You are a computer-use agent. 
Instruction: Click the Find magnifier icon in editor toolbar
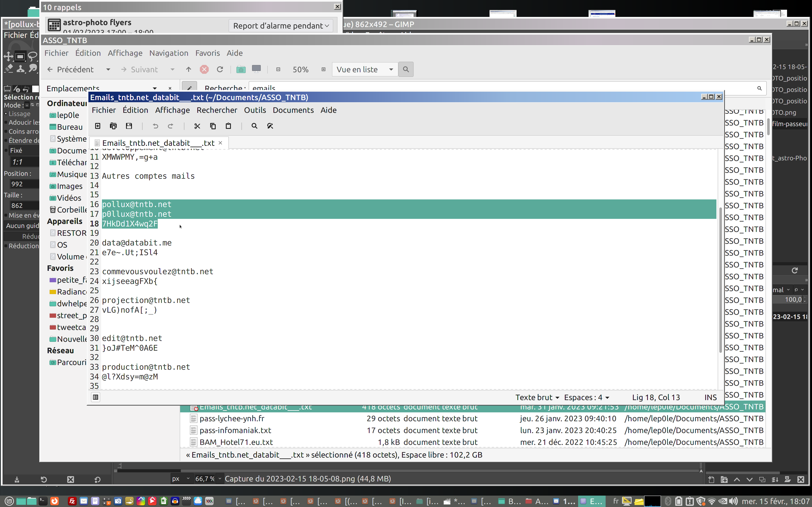coord(254,126)
